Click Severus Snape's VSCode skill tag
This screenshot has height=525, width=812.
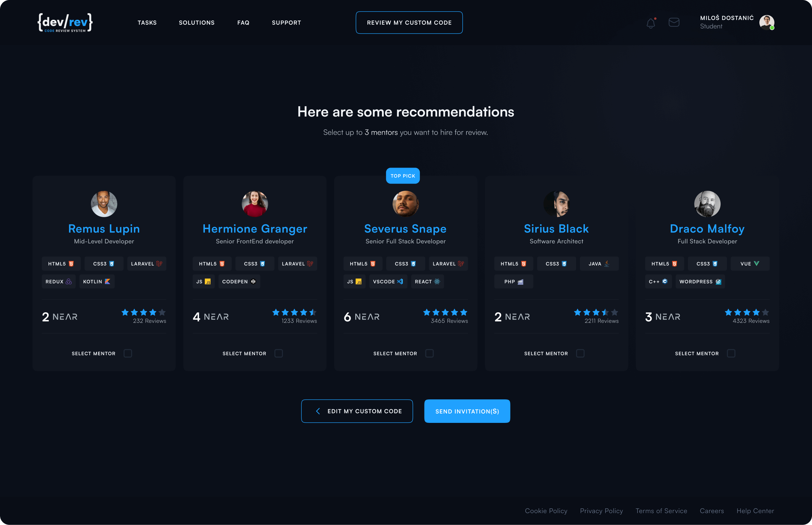pyautogui.click(x=388, y=282)
